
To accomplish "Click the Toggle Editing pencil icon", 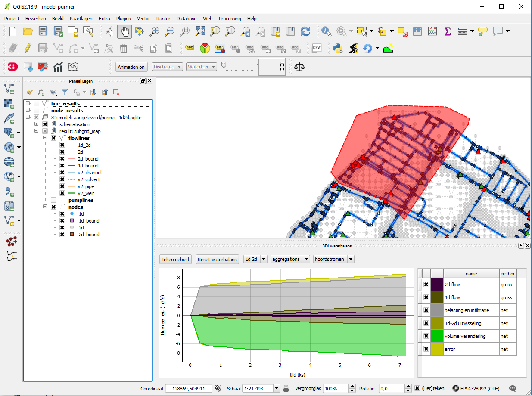I will (x=28, y=48).
